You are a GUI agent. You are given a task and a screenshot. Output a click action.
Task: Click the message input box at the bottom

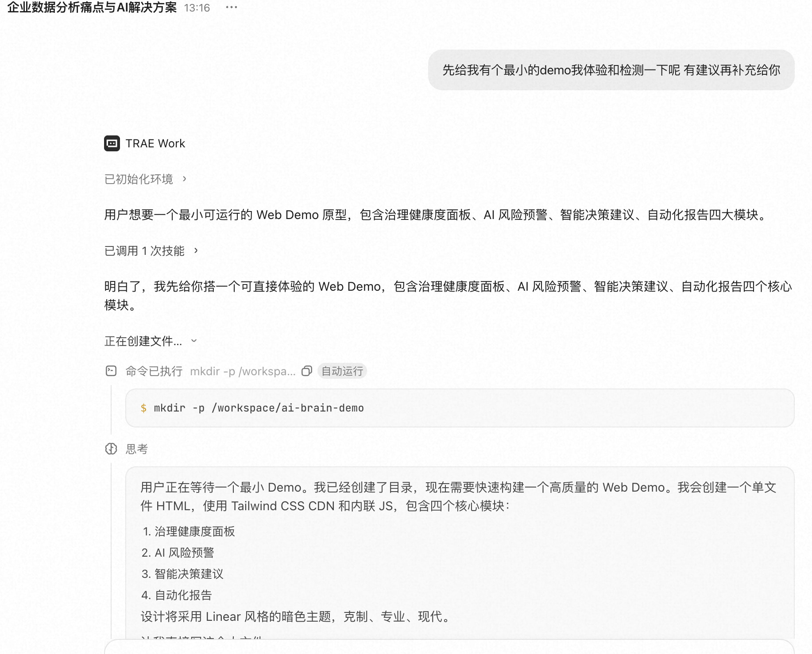click(449, 646)
